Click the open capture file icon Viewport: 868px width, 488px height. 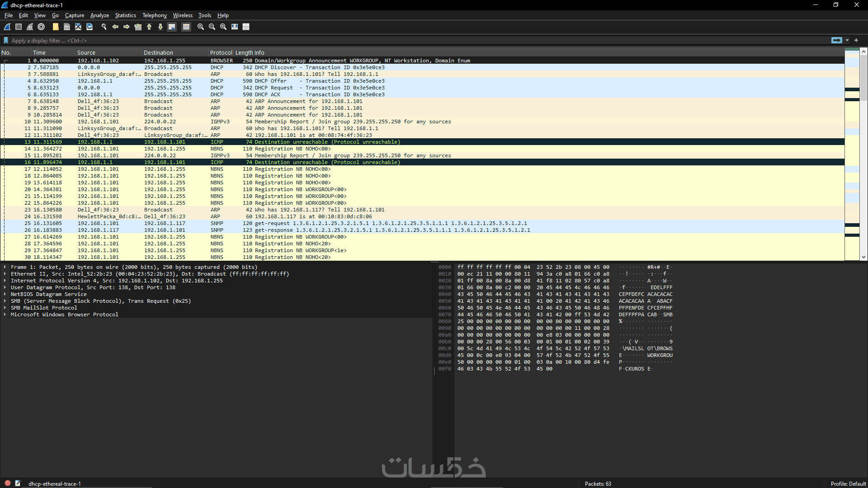(x=56, y=27)
